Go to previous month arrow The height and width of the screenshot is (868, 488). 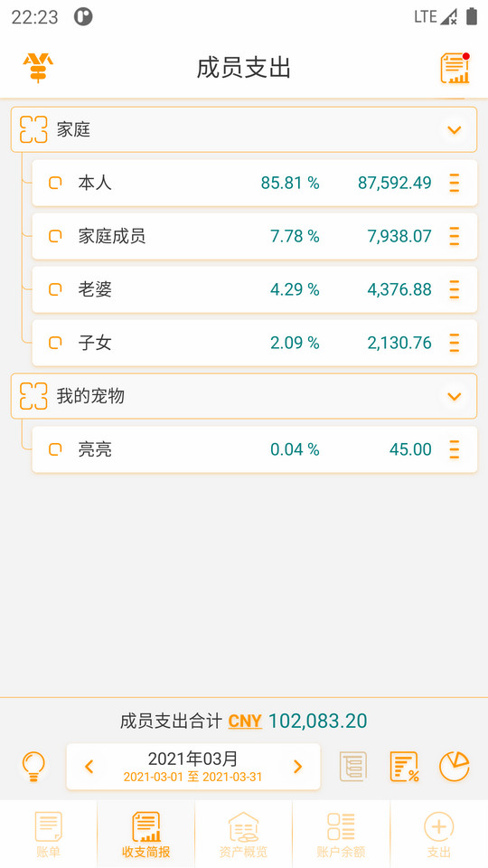pos(89,767)
